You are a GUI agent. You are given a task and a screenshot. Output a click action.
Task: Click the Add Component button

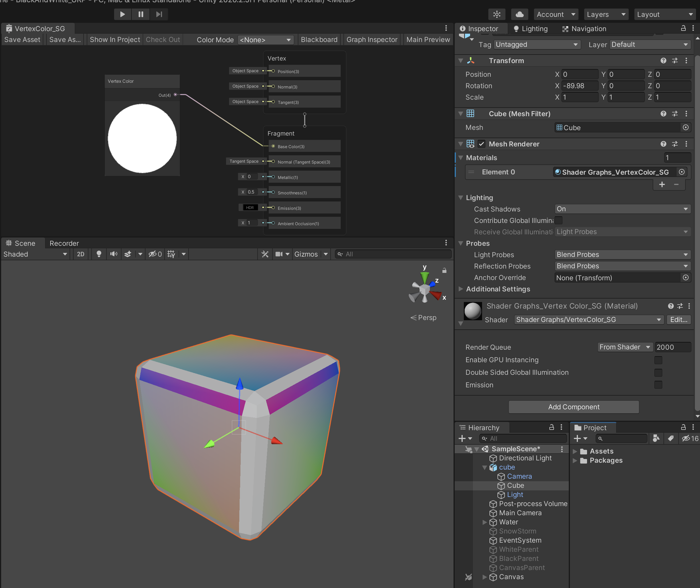tap(573, 407)
